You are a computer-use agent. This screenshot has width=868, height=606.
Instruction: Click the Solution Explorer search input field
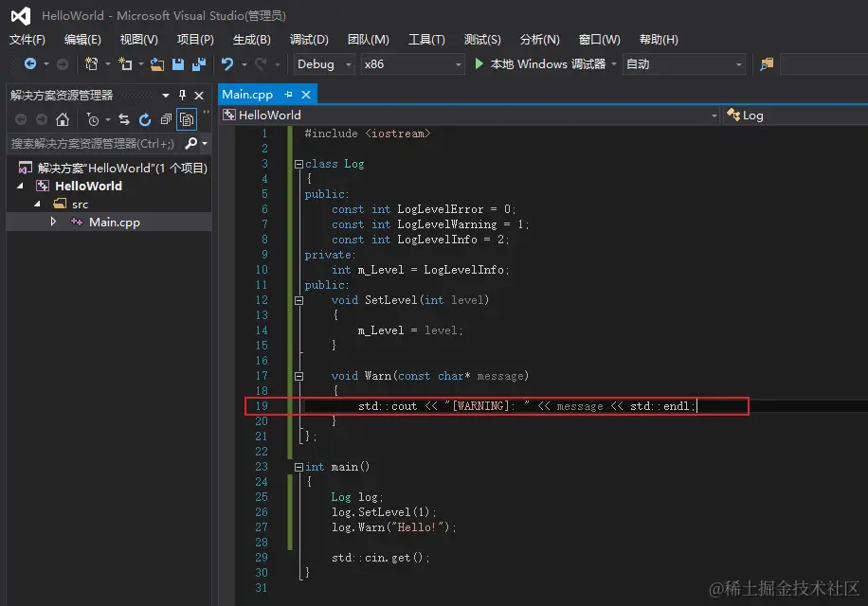click(x=94, y=144)
